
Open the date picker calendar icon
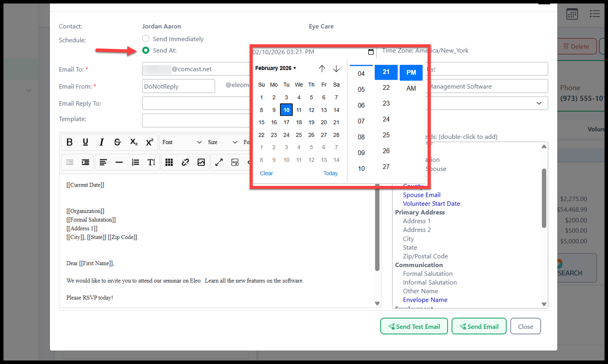(371, 52)
